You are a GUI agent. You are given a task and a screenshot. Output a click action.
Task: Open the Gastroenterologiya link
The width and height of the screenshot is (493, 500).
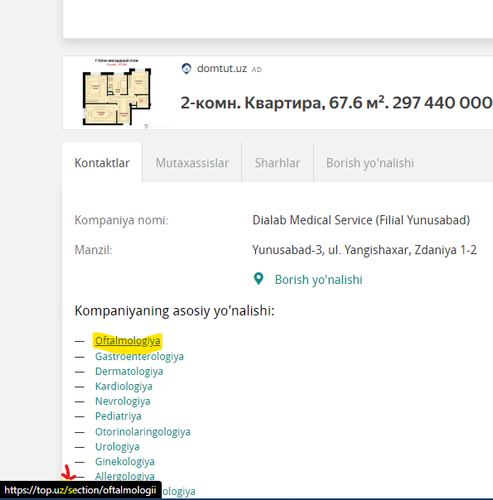click(x=139, y=356)
